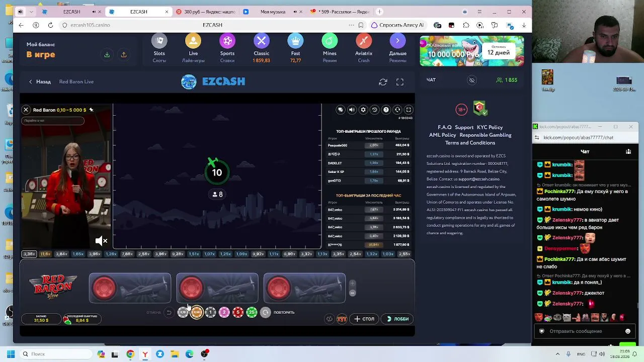Open fullscreen with the icon beside refresh
Viewport: 644px width, 362px height.
400,82
